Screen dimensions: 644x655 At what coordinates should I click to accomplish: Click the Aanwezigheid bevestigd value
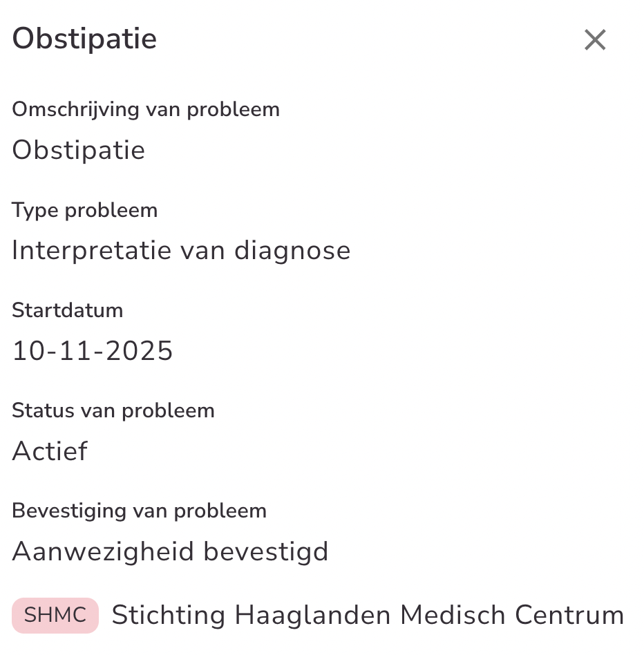(170, 551)
